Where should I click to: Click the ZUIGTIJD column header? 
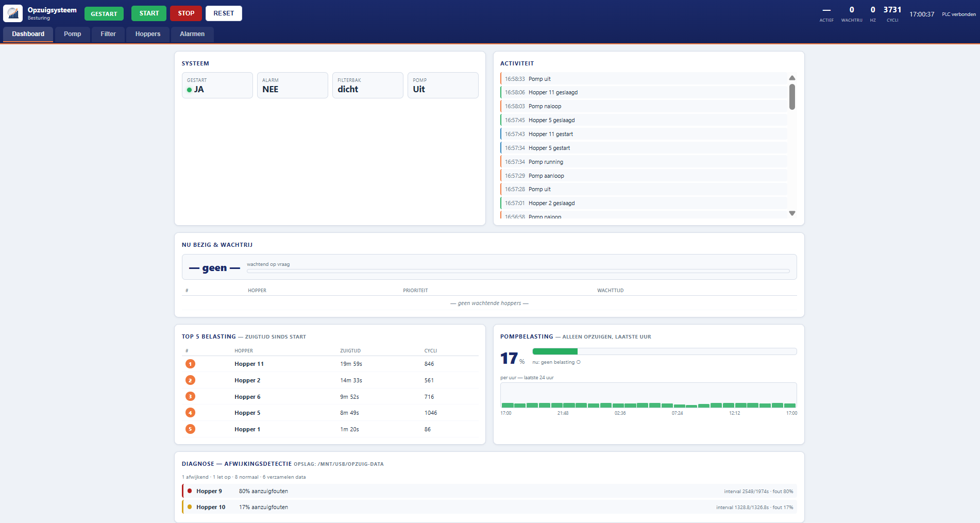[350, 351]
